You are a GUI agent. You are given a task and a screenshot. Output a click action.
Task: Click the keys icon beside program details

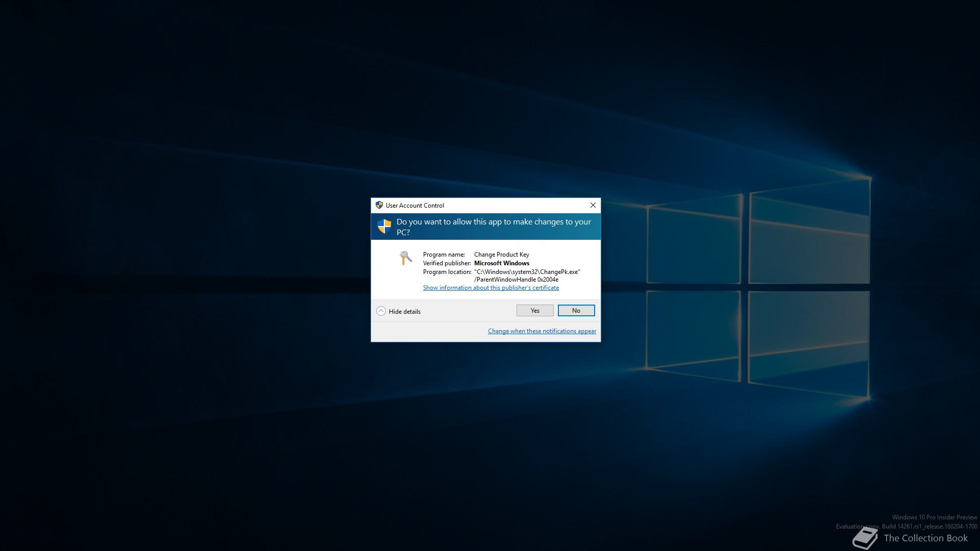405,258
